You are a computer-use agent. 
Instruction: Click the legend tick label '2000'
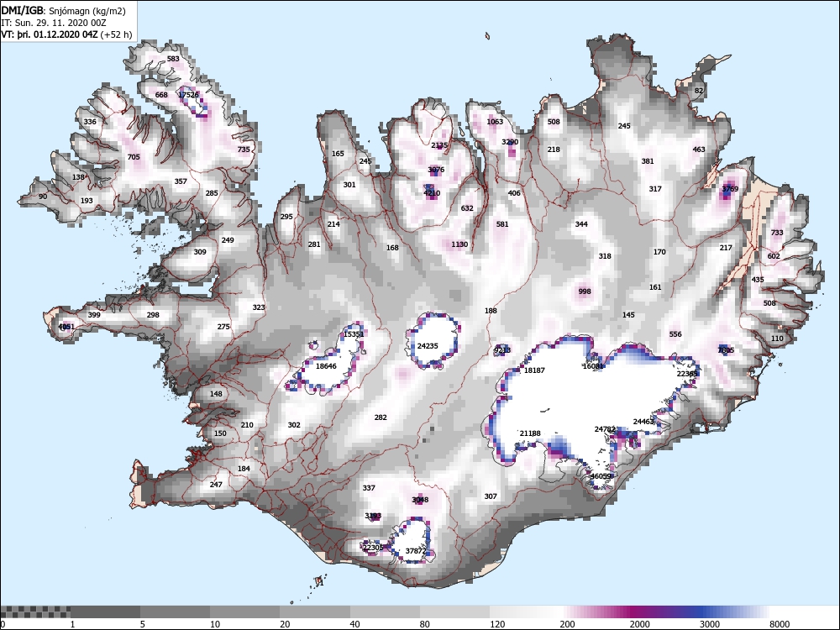[639, 624]
